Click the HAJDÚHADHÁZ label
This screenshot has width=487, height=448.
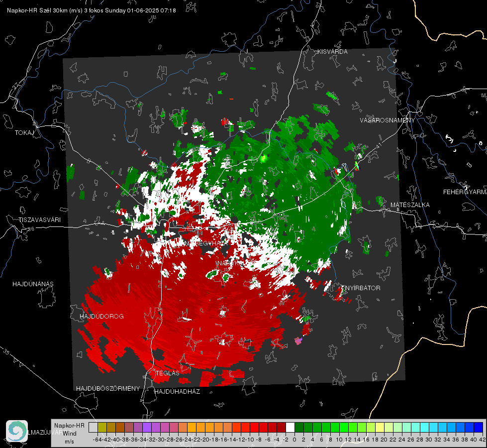[177, 392]
